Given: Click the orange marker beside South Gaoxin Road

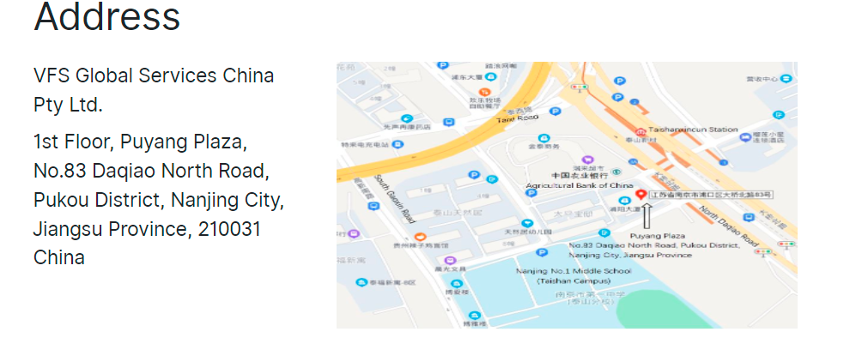Looking at the screenshot, I should pyautogui.click(x=419, y=237).
